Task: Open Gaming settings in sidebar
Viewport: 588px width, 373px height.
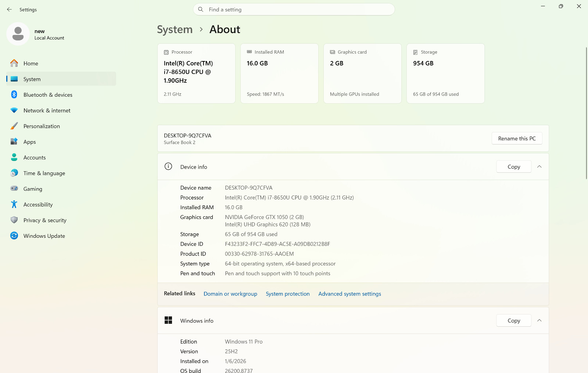Action: click(61, 189)
